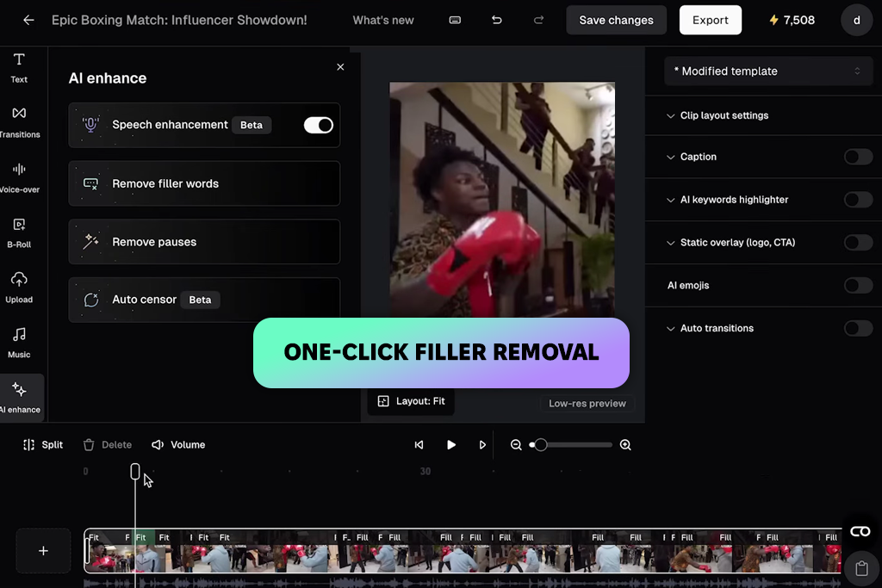Expand the Caption section chevron

coord(670,158)
